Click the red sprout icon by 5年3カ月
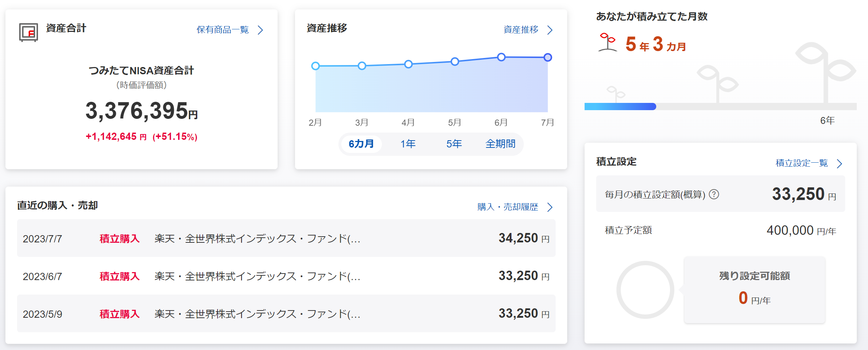Screen dimensions: 868x350 pyautogui.click(x=607, y=42)
